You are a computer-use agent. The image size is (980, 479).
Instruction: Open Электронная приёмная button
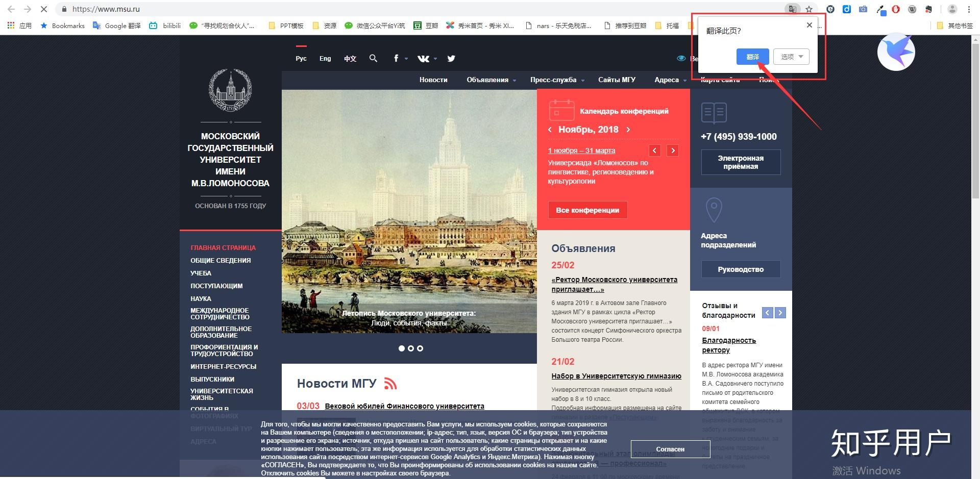click(741, 162)
